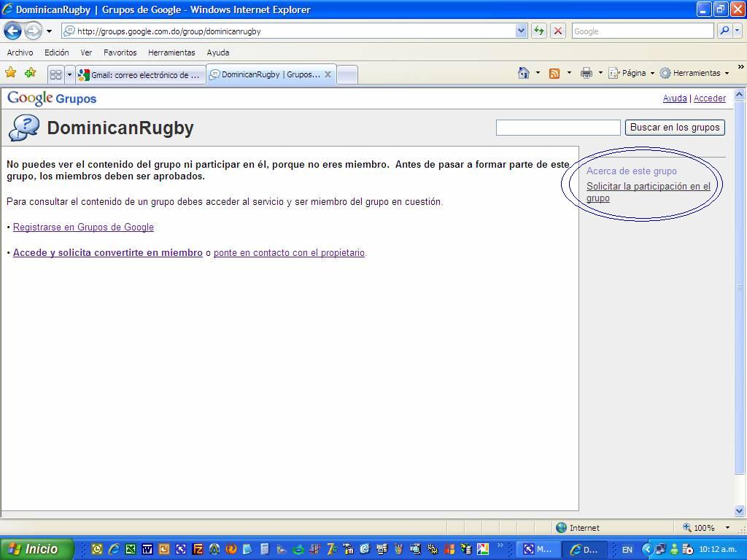The width and height of the screenshot is (747, 560).
Task: Show Quick Tabs thumbnail view icon
Action: click(x=55, y=75)
